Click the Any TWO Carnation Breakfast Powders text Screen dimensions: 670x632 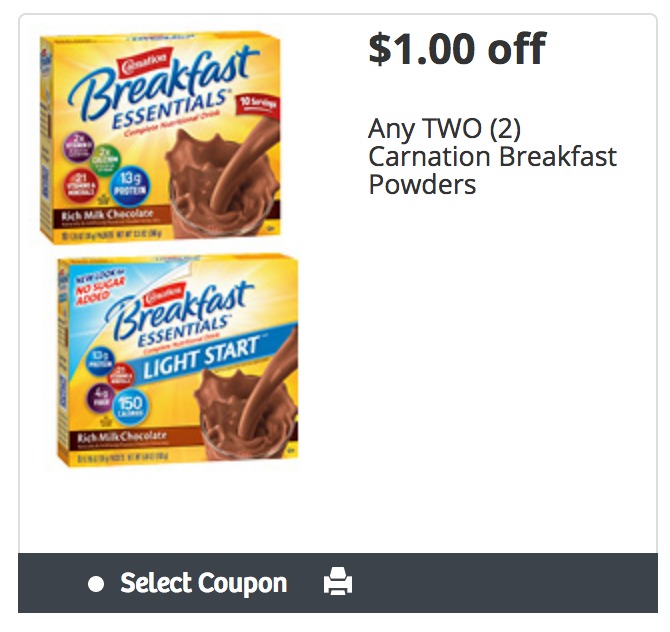[492, 157]
